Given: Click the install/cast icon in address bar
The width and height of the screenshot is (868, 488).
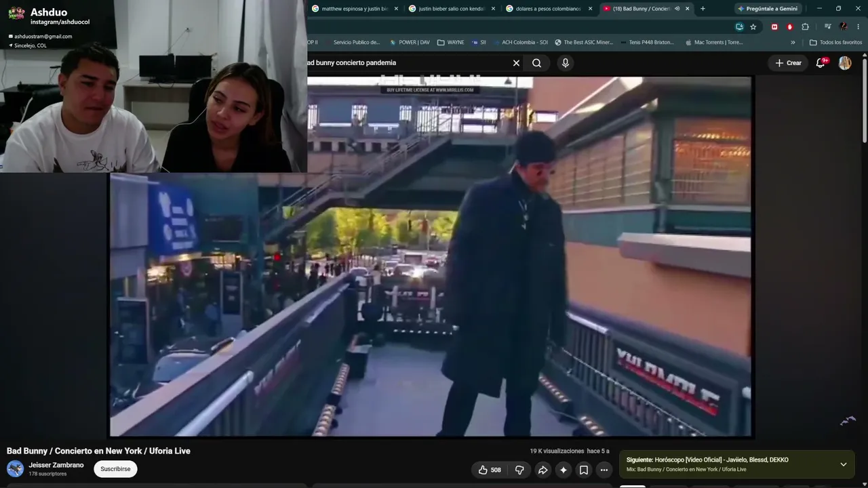Looking at the screenshot, I should 740,26.
